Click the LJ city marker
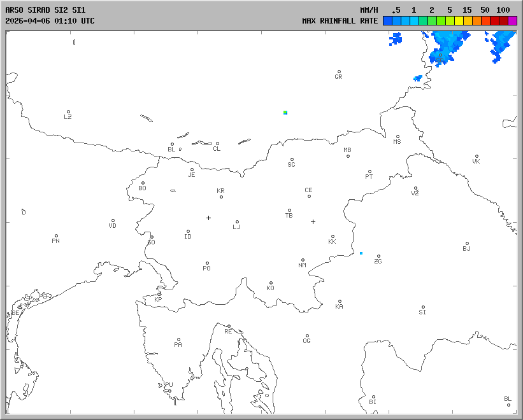Viewport: 523px width, 420px height. 237,222
